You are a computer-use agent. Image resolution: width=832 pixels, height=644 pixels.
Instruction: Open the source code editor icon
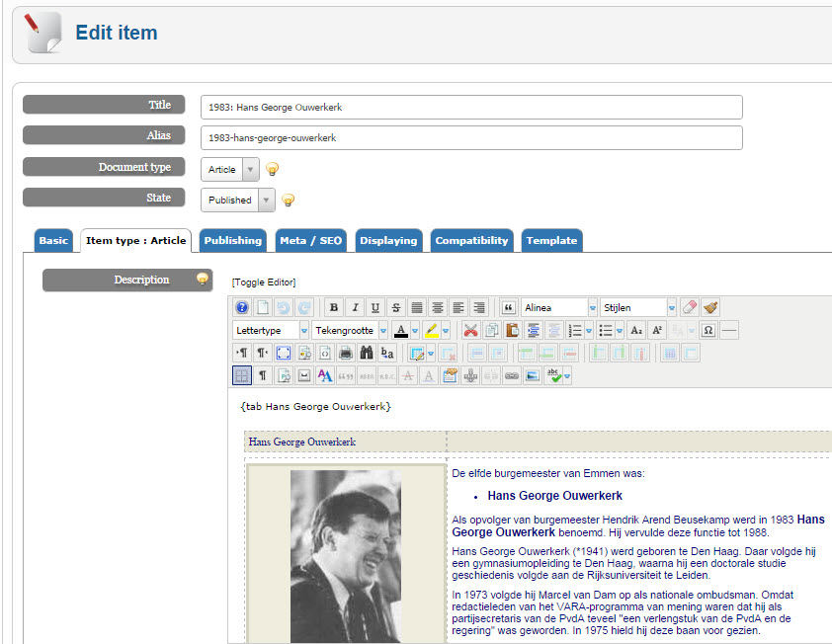325,353
